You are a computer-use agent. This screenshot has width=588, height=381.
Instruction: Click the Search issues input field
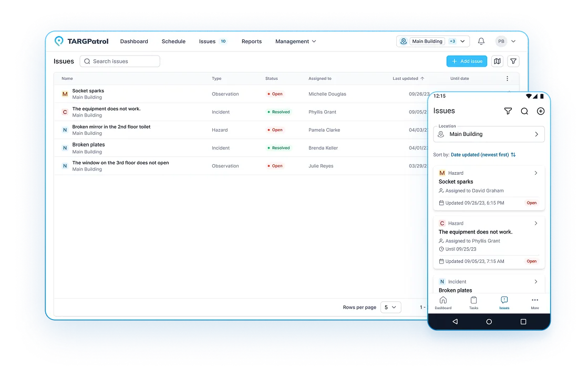click(120, 61)
